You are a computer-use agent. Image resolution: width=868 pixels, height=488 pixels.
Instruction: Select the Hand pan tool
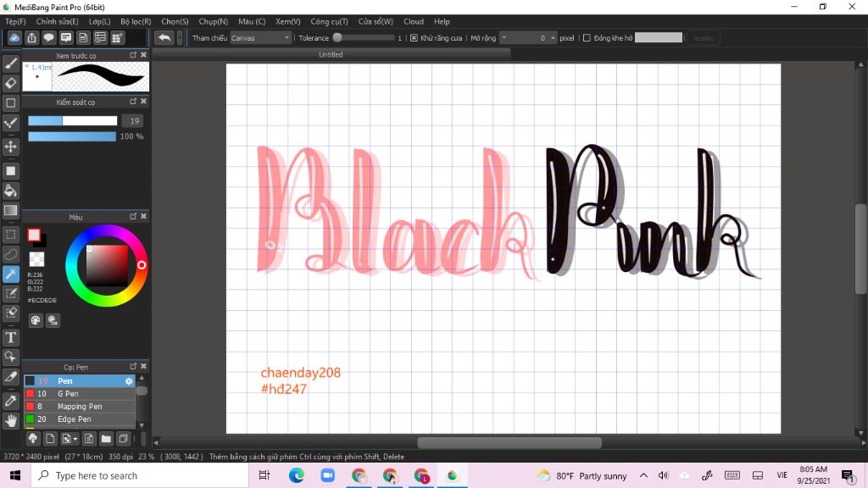[x=10, y=420]
